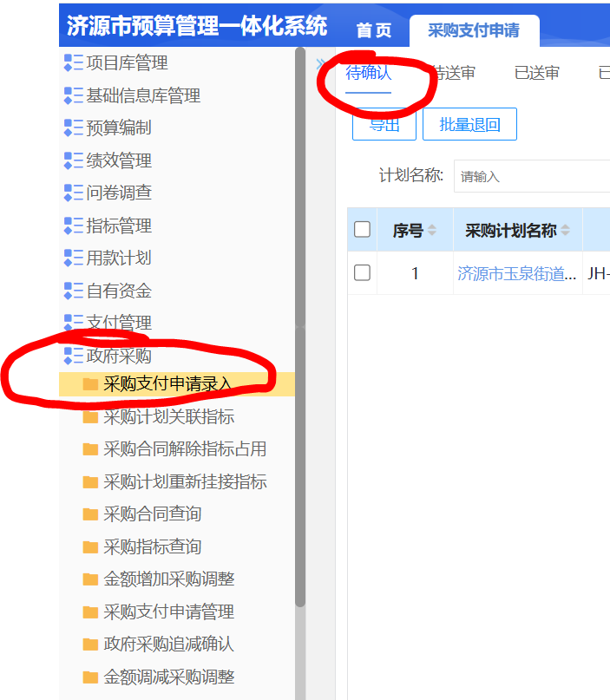The image size is (610, 700).
Task: Switch to the 待送审 tab
Action: click(x=453, y=73)
